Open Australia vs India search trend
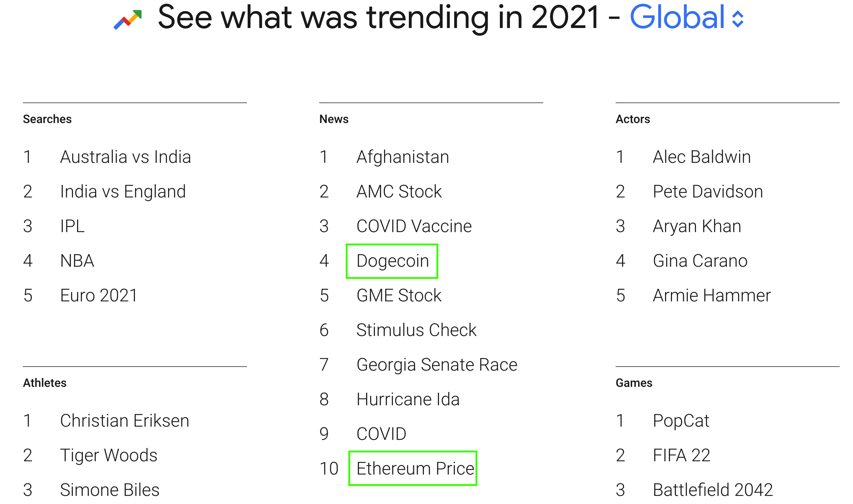853x504 pixels. (125, 157)
